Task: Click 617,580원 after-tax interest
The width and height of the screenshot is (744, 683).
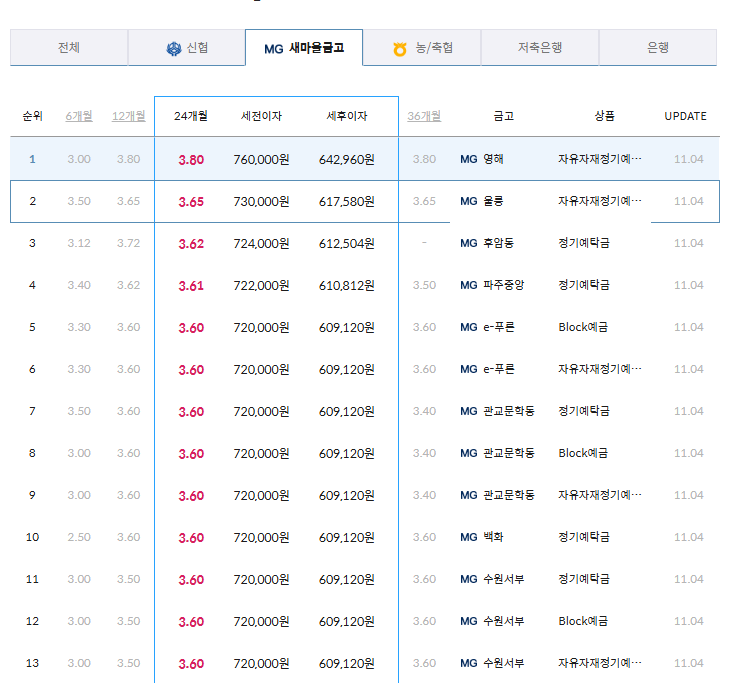Action: coord(347,202)
